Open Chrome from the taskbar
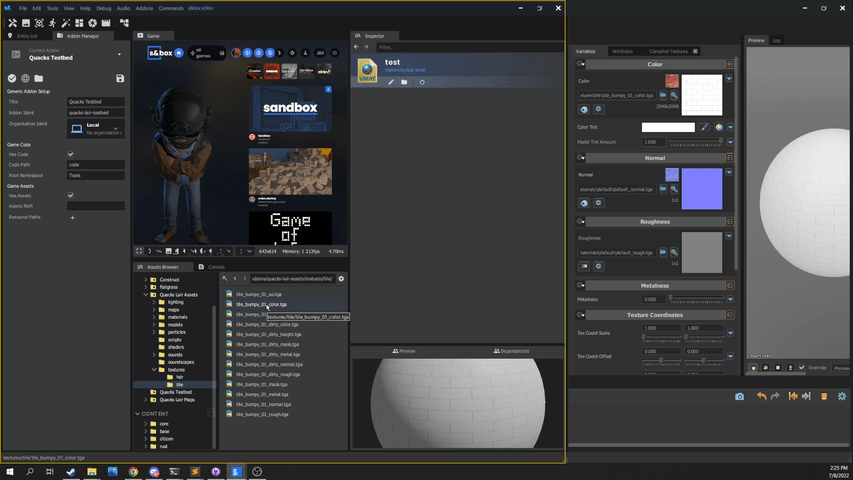The width and height of the screenshot is (853, 480). coord(133,472)
